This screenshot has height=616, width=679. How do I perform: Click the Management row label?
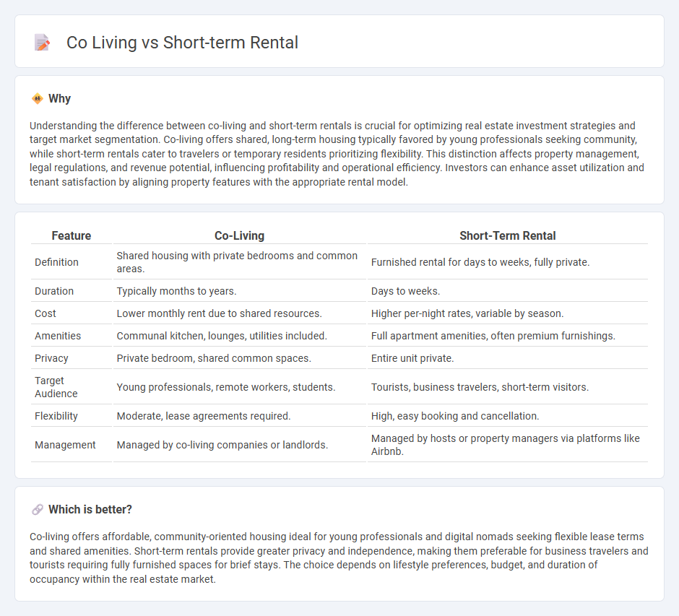[x=65, y=445]
